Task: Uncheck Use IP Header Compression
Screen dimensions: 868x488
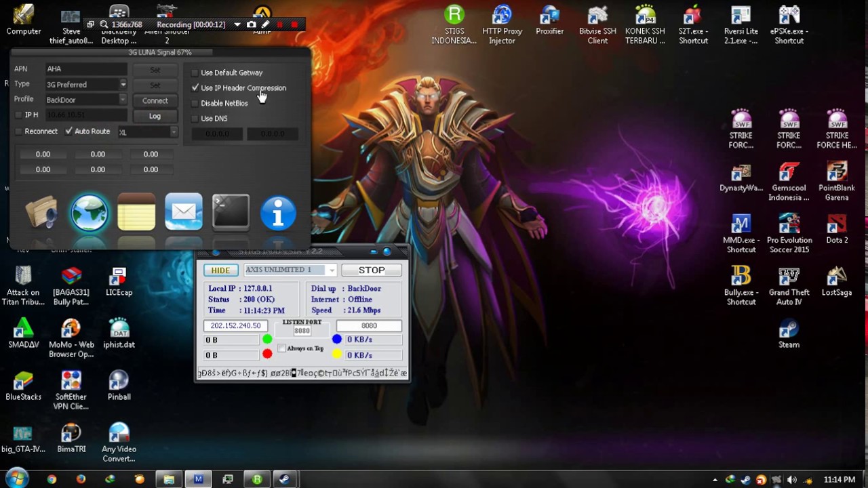Action: (x=195, y=88)
